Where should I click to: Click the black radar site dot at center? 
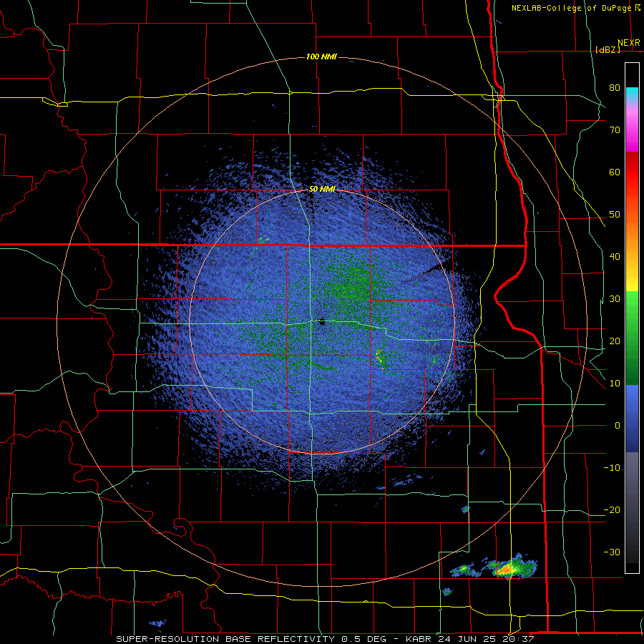pos(323,323)
